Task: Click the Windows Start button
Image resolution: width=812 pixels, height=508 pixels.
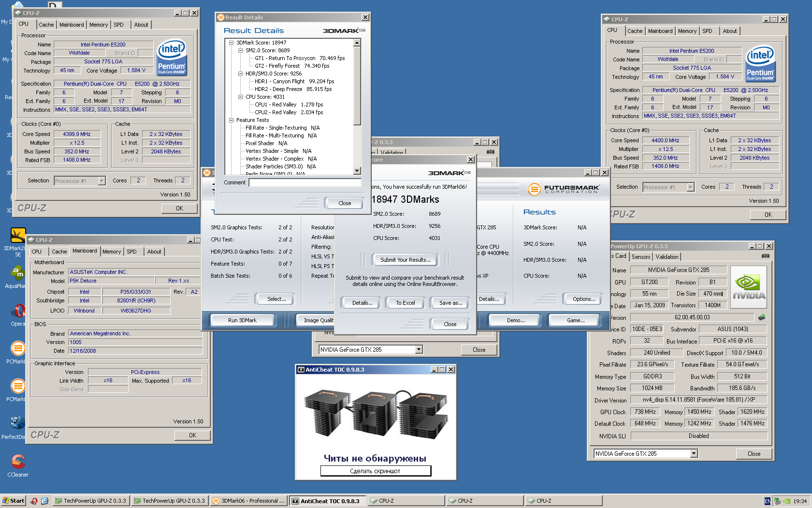Action: [x=13, y=501]
